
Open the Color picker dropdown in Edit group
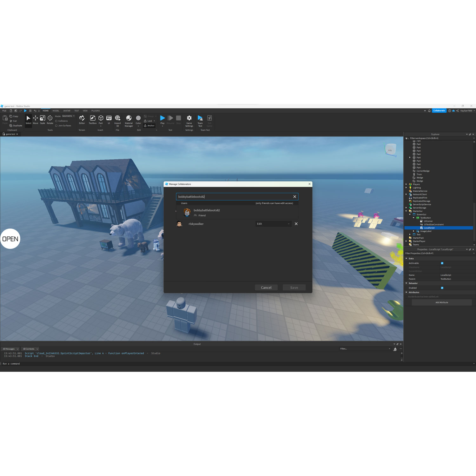tap(138, 126)
